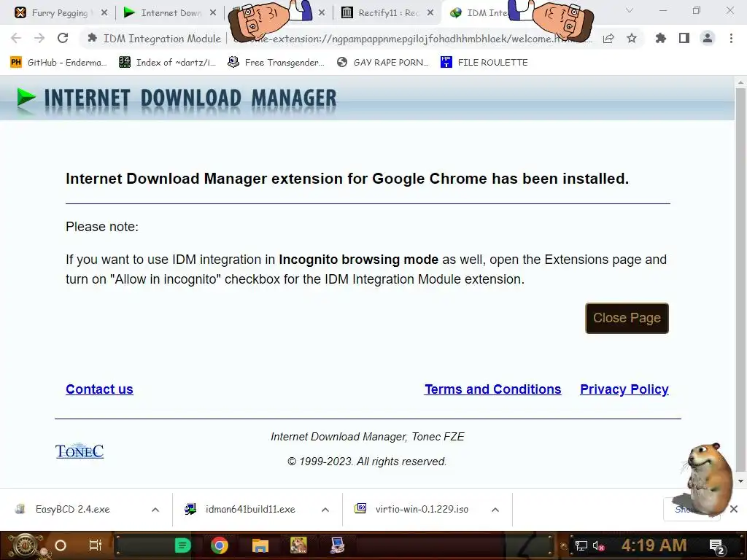Open the Index of ~dartz bookmark
Screen dimensions: 747x560
(167, 63)
